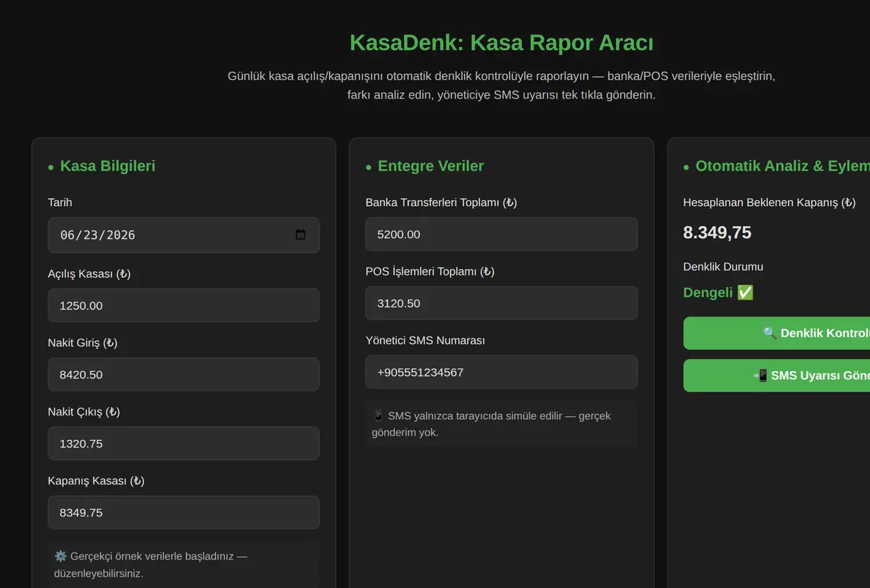Viewport: 870px width, 588px height.
Task: Click the Tarih label
Action: tap(60, 202)
